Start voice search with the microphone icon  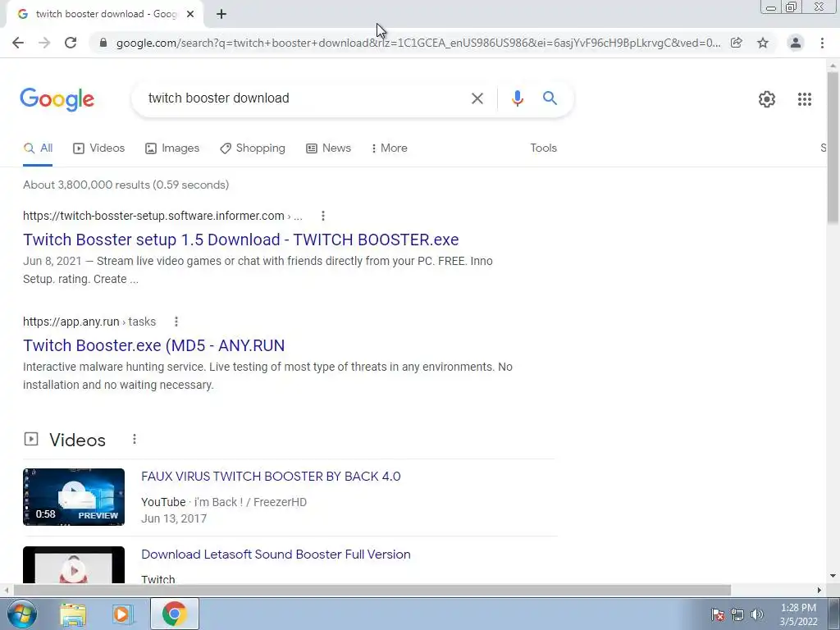pyautogui.click(x=517, y=98)
